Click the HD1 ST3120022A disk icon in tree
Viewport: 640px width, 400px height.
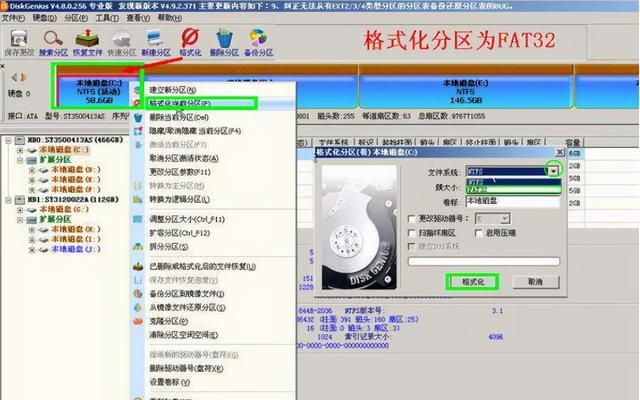20,200
